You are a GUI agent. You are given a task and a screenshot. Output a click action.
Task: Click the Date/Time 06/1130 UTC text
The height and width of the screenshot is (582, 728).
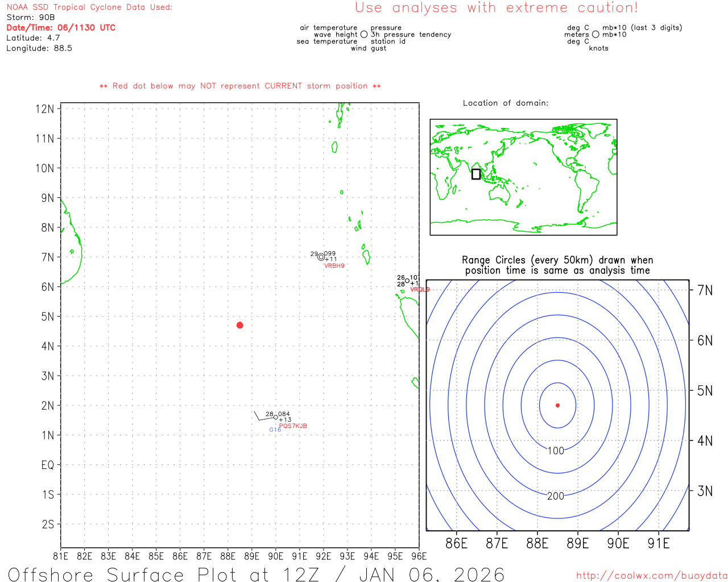(x=61, y=28)
